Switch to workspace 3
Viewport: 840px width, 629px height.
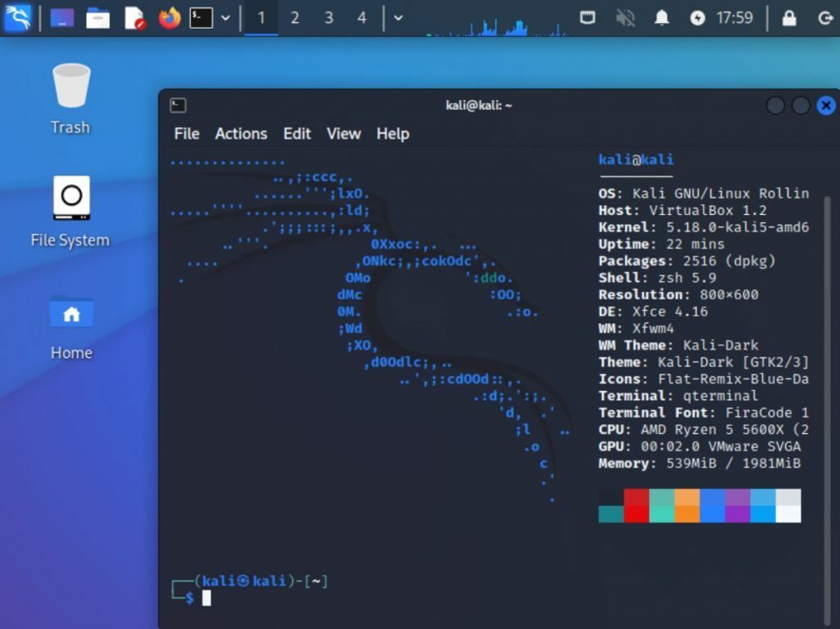coord(329,18)
